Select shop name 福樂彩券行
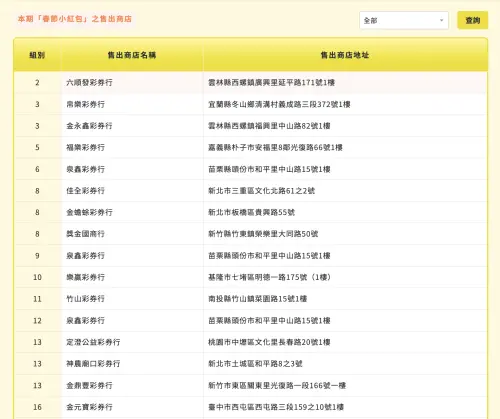This screenshot has width=500, height=419. pos(86,147)
